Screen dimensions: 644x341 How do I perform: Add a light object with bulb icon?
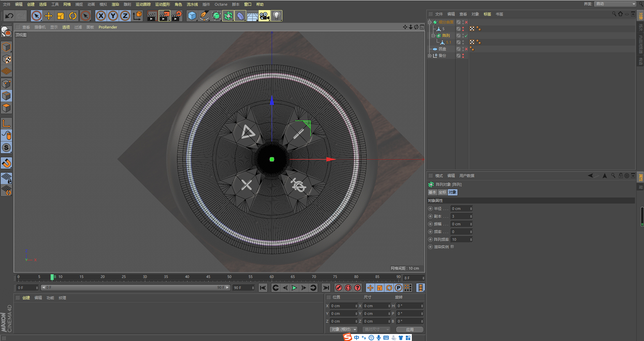click(277, 16)
